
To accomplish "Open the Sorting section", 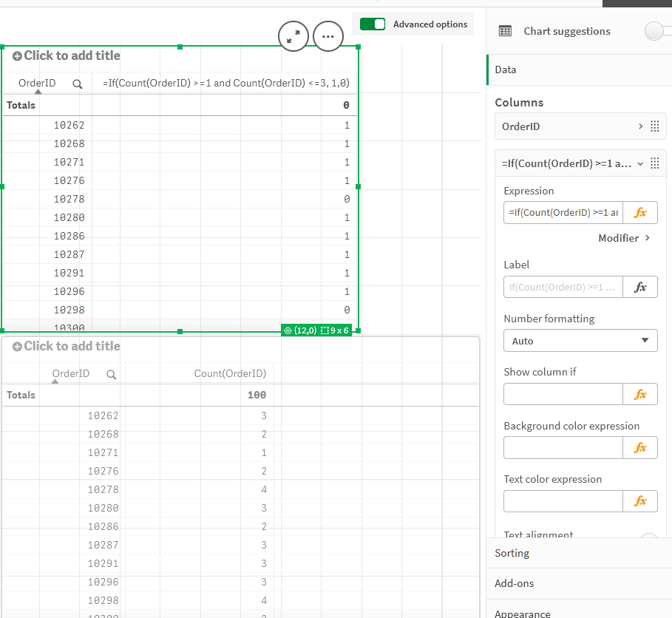I will click(512, 553).
